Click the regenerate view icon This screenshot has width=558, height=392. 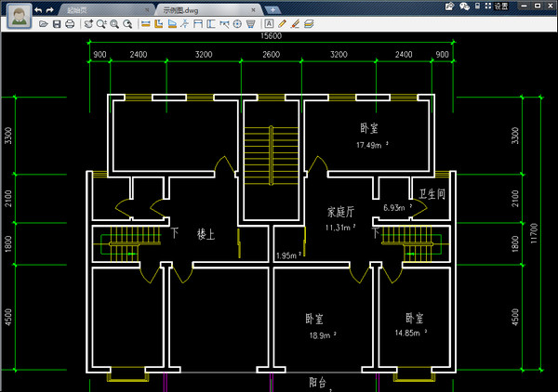tap(88, 23)
